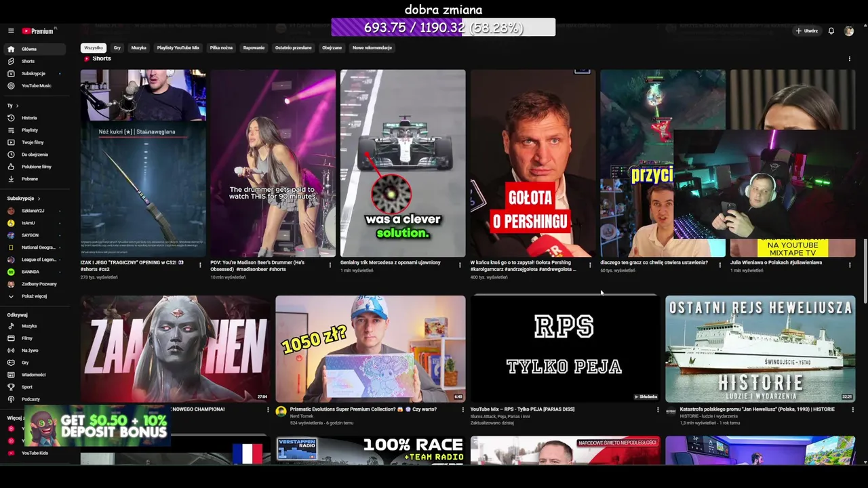This screenshot has height=488, width=868.
Task: Expand Subskrypcje section header chevron
Action: (x=39, y=199)
